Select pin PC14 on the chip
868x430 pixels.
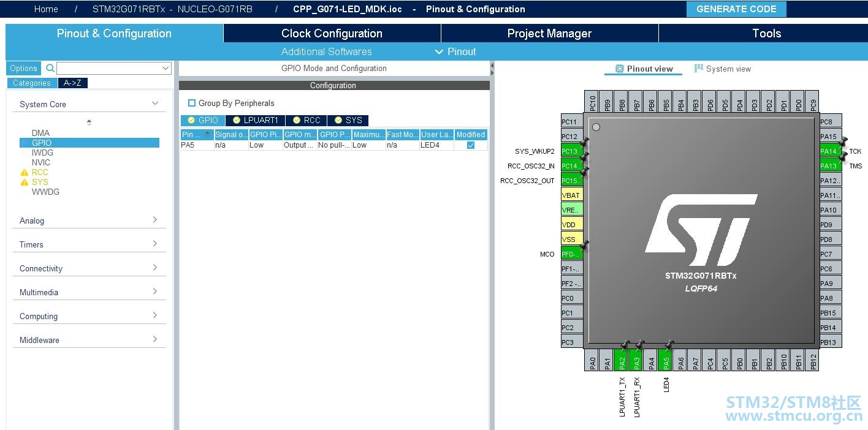(572, 165)
